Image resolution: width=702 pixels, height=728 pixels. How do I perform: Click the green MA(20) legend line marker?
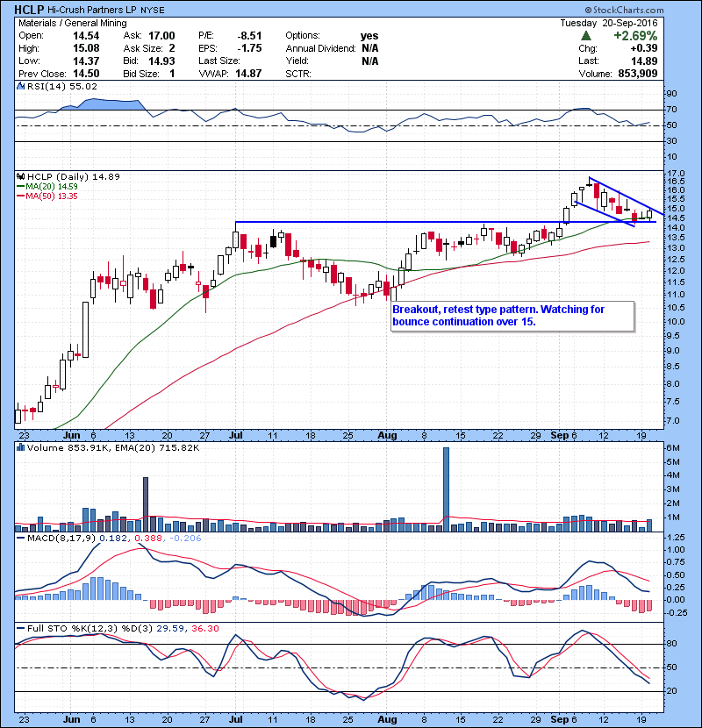[x=21, y=187]
